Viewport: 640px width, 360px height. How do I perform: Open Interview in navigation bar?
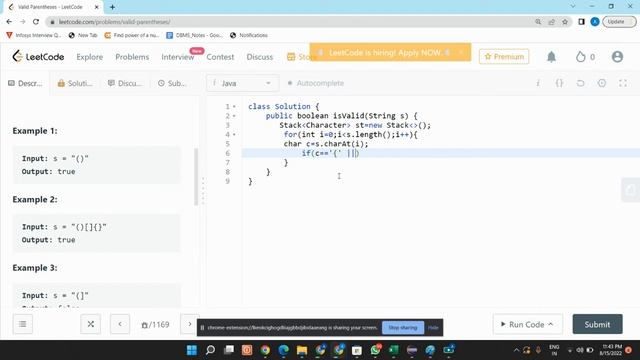(x=178, y=57)
